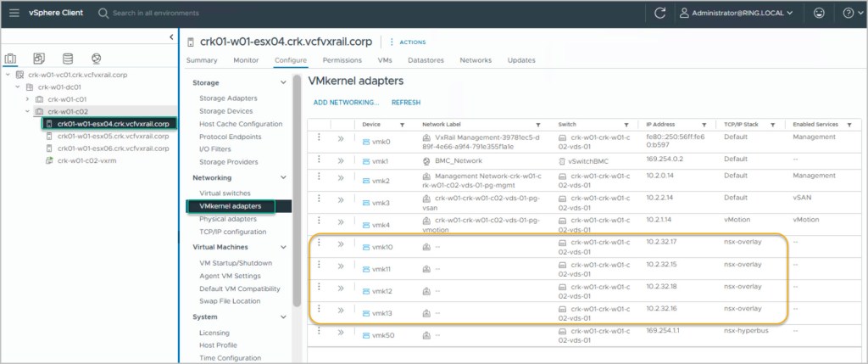The image size is (868, 364).
Task: Open three-dot menu for vmk0 row
Action: tap(319, 139)
